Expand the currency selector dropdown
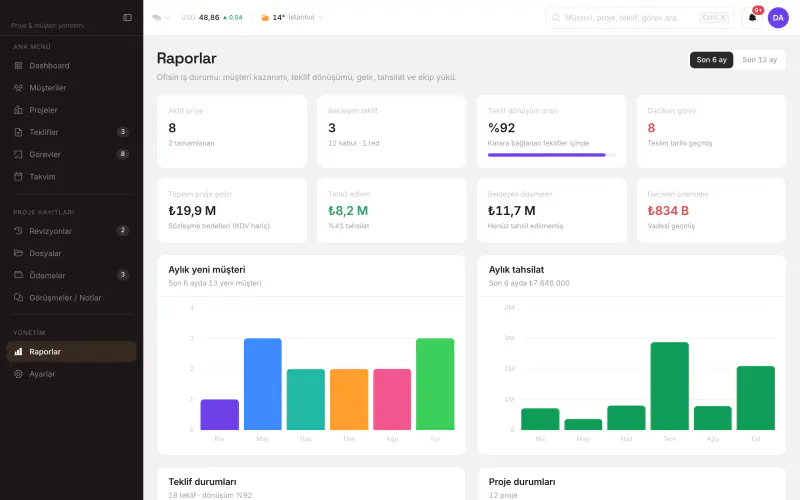This screenshot has height=500, width=800. point(161,17)
